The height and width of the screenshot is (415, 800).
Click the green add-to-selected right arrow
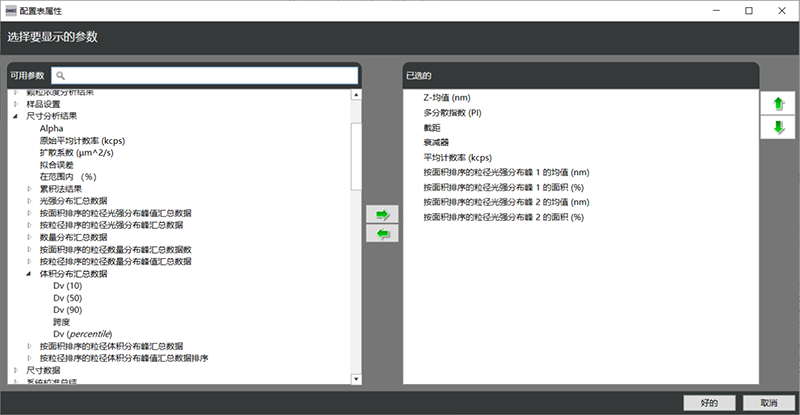click(382, 214)
